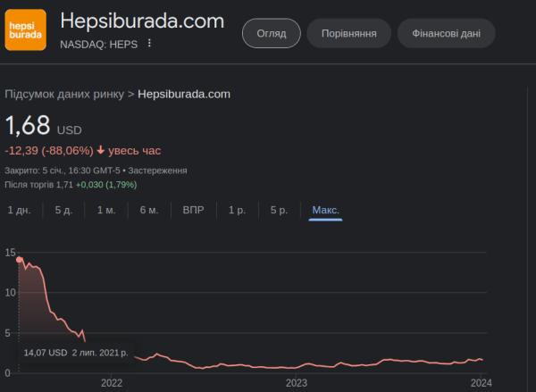Switch chart to ВПР range
This screenshot has width=536, height=392.
pos(194,210)
